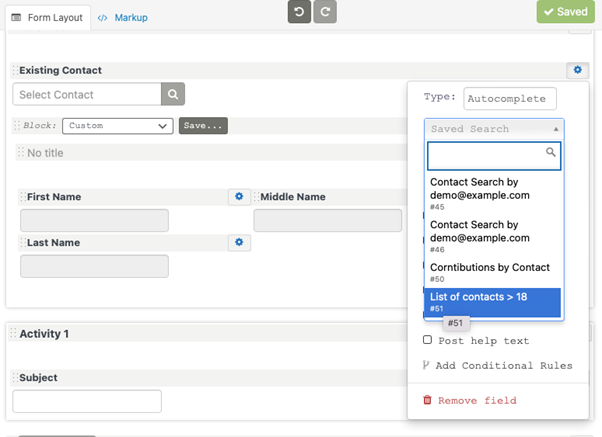
Task: Click Add Conditional Rules
Action: pos(498,365)
